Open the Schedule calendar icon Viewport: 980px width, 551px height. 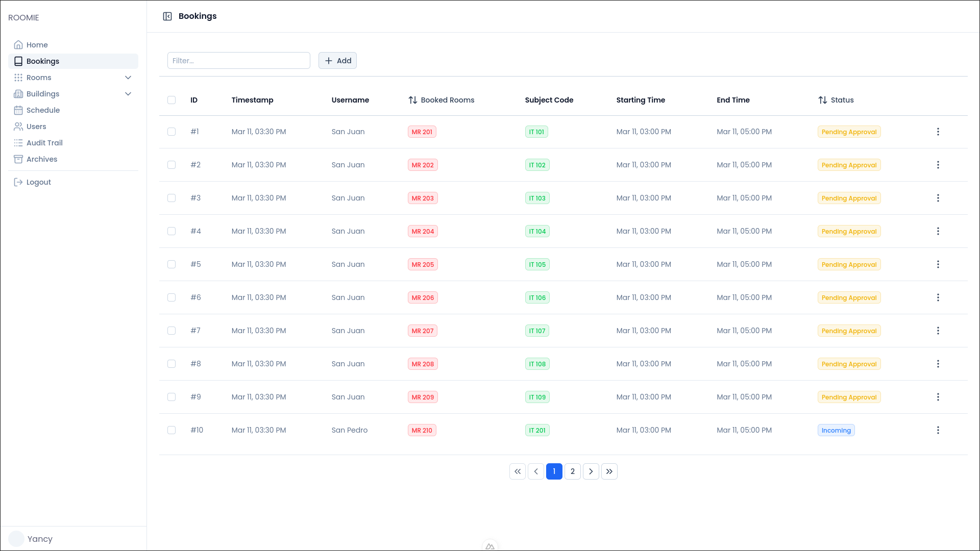tap(18, 110)
